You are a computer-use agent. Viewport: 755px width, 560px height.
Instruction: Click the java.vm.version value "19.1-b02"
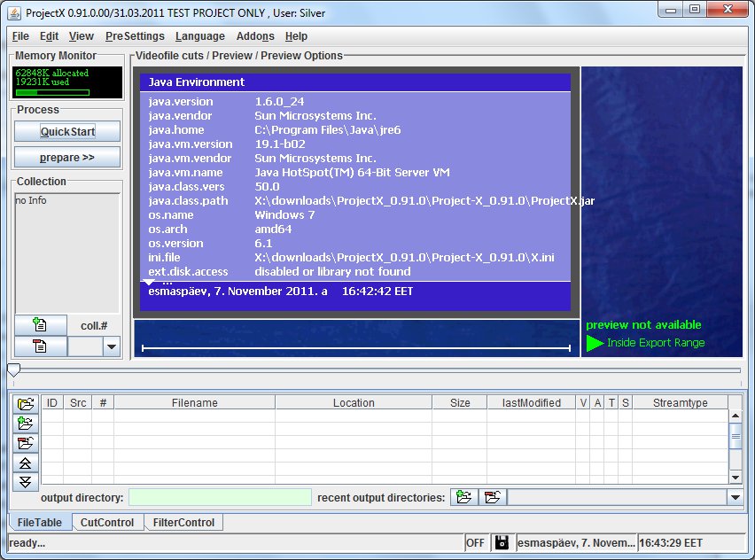coord(280,144)
